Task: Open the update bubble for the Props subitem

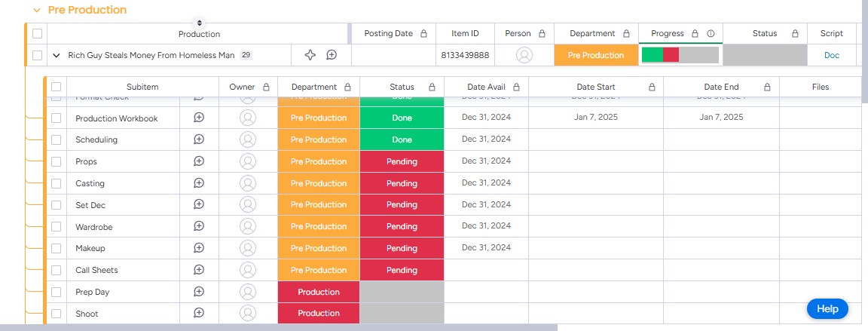Action: click(199, 161)
